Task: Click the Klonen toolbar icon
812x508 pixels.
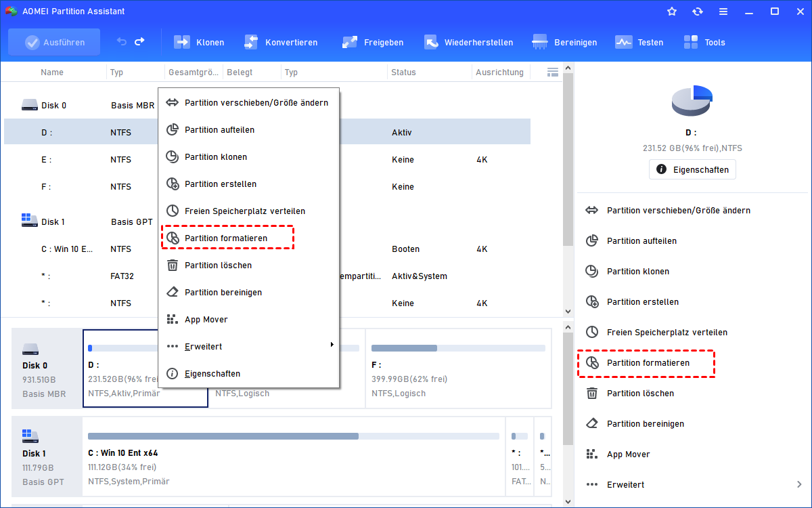Action: click(183, 42)
